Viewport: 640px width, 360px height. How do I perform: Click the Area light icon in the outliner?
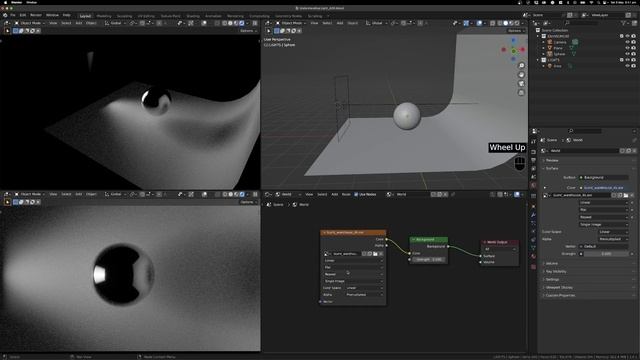tap(550, 66)
